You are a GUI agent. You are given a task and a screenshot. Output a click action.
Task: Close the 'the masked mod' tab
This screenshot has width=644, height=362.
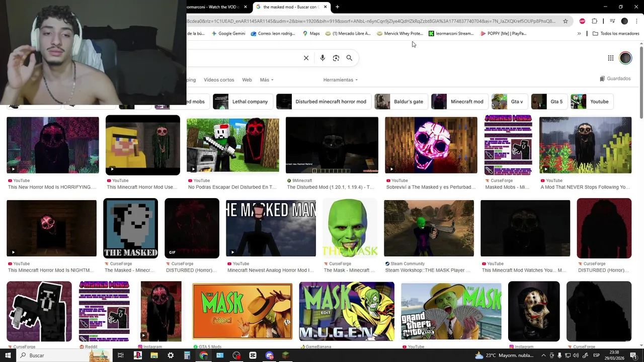[326, 7]
